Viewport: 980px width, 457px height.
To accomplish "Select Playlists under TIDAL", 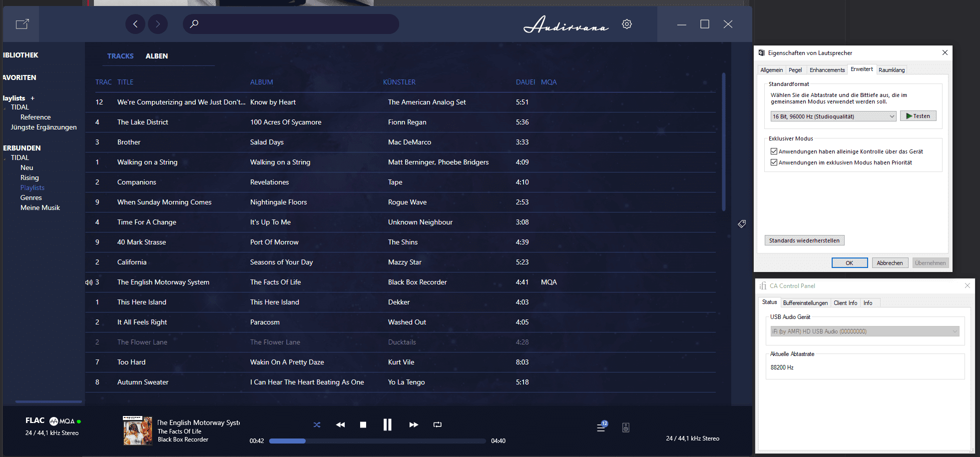I will [32, 187].
